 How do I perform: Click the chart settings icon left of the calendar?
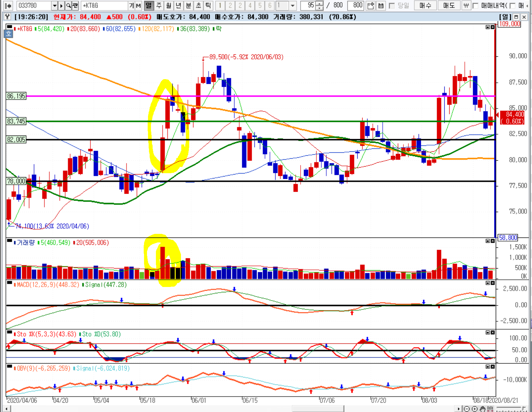tap(370, 6)
